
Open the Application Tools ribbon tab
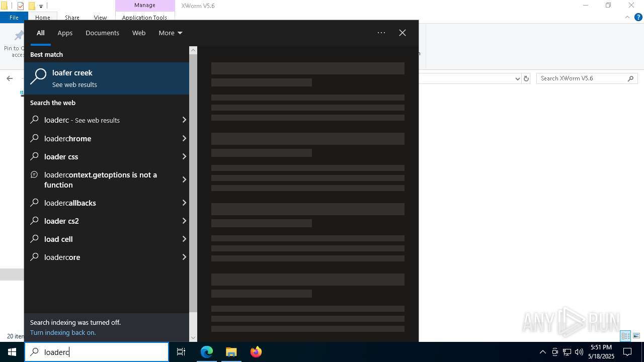click(x=144, y=18)
